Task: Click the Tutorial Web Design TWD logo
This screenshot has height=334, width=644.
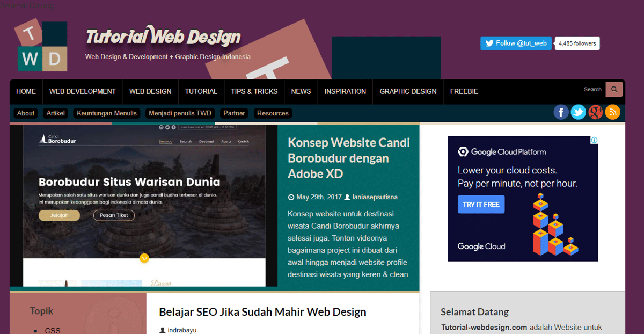Action: [x=41, y=46]
